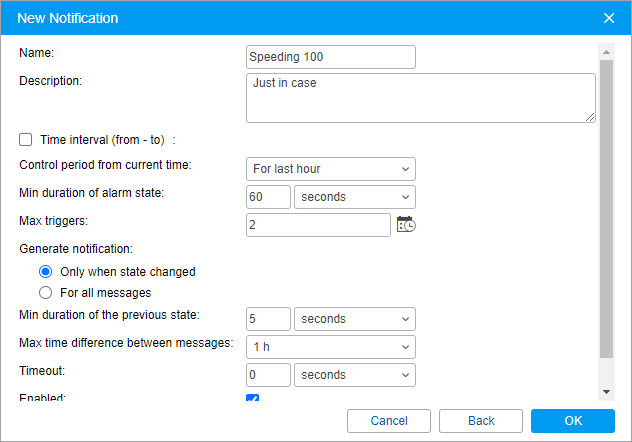Close the New Notification dialog
This screenshot has width=632, height=442.
(x=609, y=18)
